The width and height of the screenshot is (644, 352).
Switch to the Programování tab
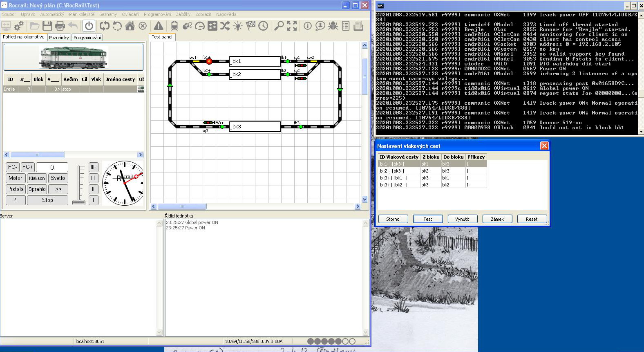coord(87,38)
